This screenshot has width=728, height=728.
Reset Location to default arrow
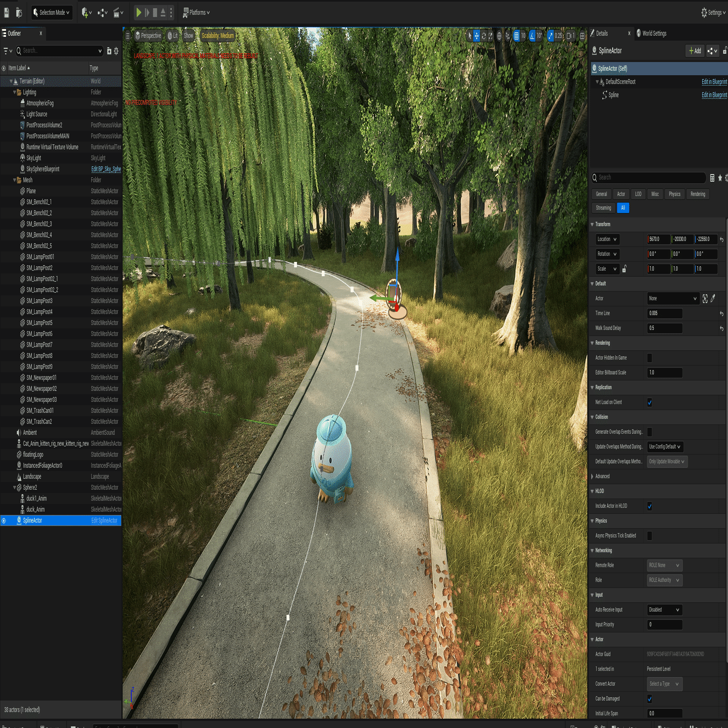point(721,239)
